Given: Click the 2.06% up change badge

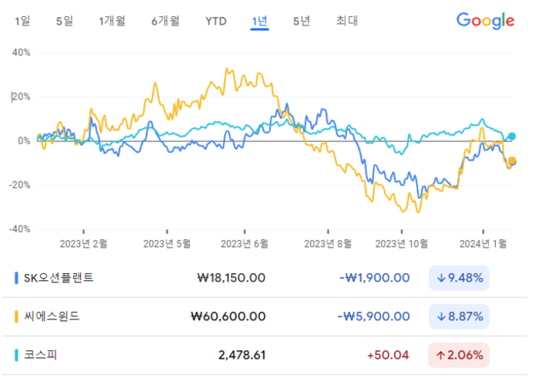Looking at the screenshot, I should click(x=459, y=355).
